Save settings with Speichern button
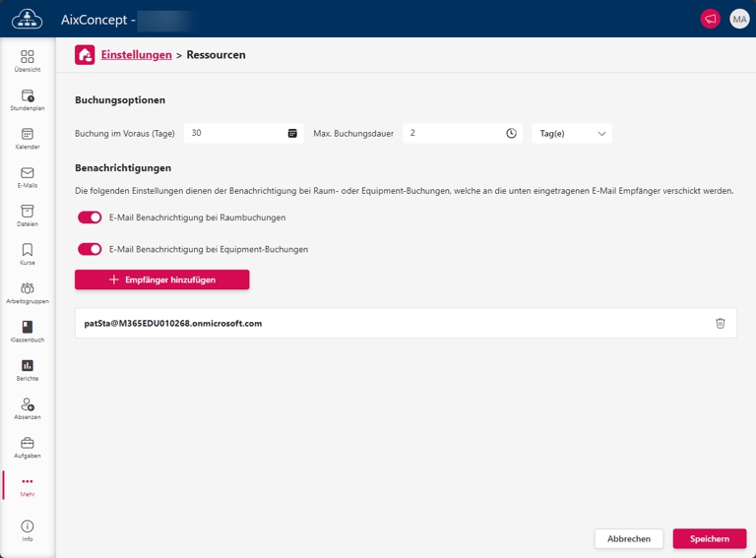756x558 pixels. (709, 538)
